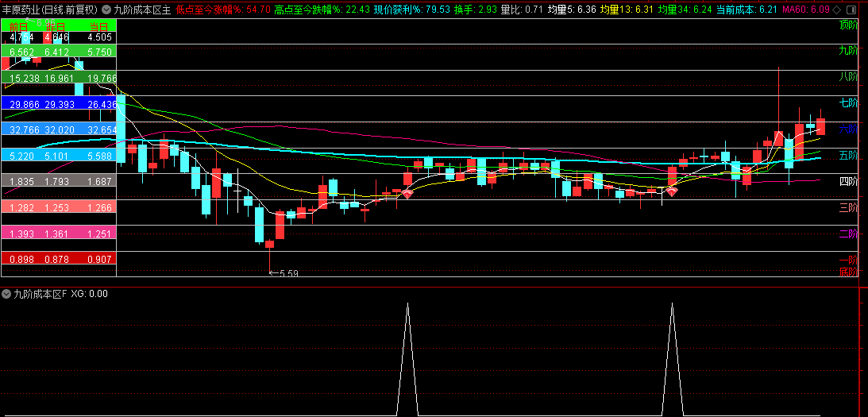Click the 5.59 low price annotation

pos(284,273)
